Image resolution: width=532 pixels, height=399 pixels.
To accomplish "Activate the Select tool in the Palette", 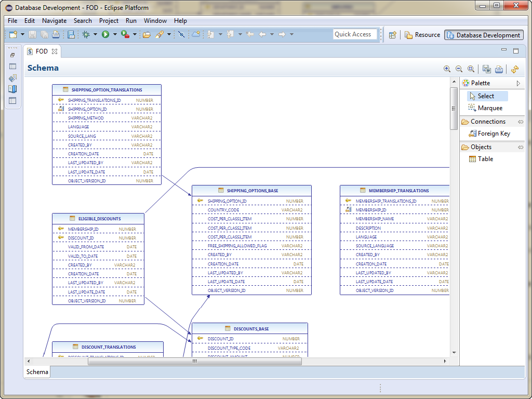I will [486, 96].
